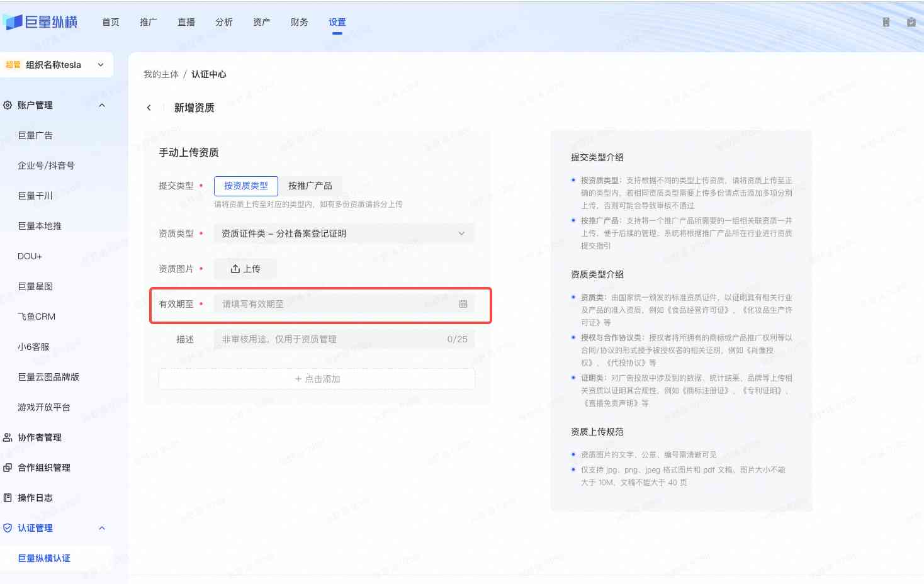Click the shield icon beside 认证管理
This screenshot has width=924, height=584.
click(8, 528)
